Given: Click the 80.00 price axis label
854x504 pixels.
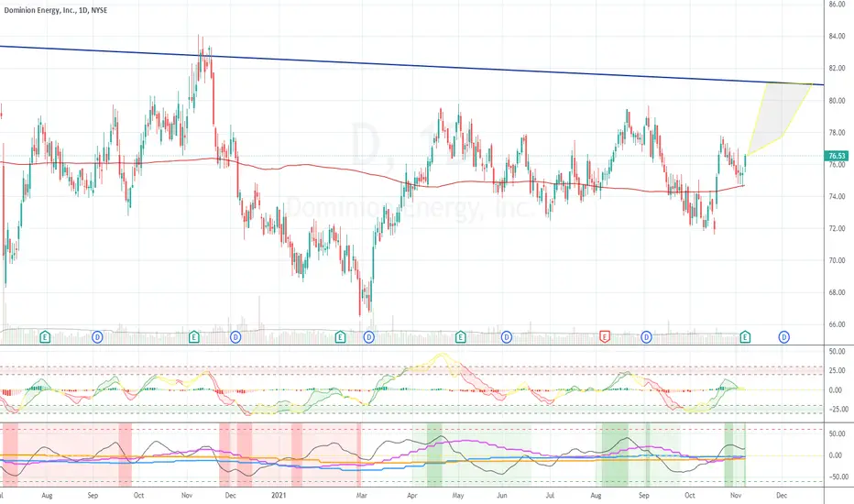Looking at the screenshot, I should 837,101.
